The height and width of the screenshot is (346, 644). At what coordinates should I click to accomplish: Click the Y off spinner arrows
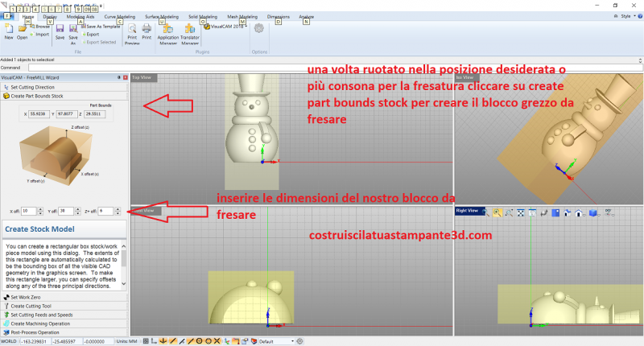click(x=77, y=212)
